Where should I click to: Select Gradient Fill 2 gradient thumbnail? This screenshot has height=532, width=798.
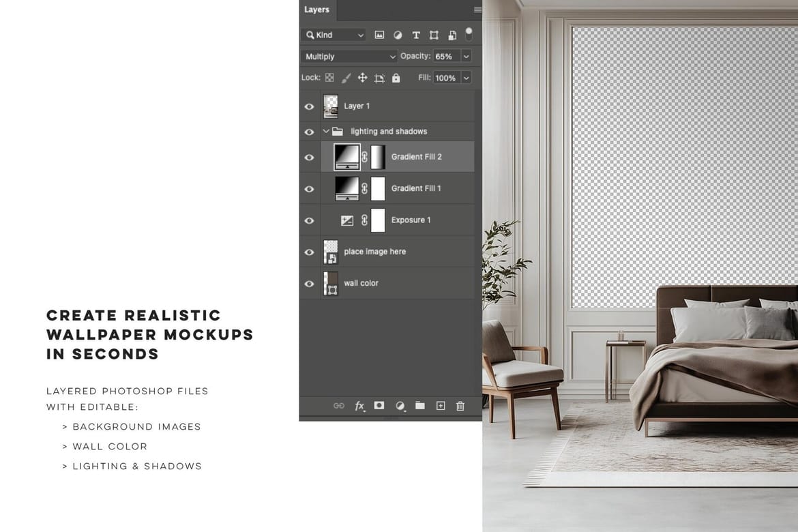(346, 157)
